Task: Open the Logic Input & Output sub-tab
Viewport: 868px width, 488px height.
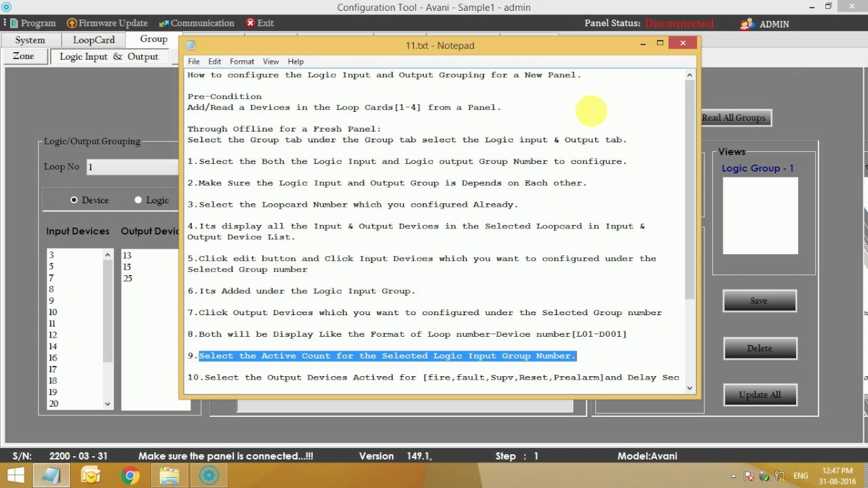Action: pyautogui.click(x=108, y=57)
